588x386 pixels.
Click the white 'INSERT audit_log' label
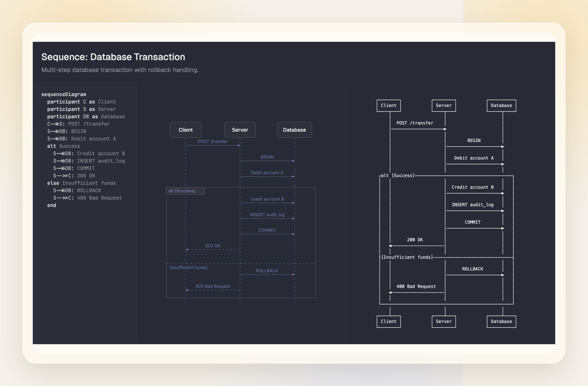tap(473, 205)
